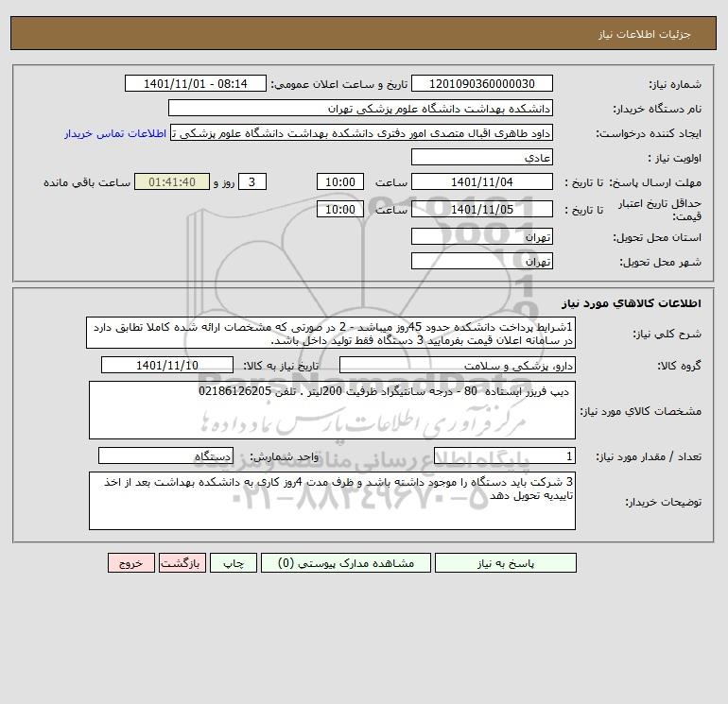Click the general description text box شرح کلی نیاز

(331, 333)
